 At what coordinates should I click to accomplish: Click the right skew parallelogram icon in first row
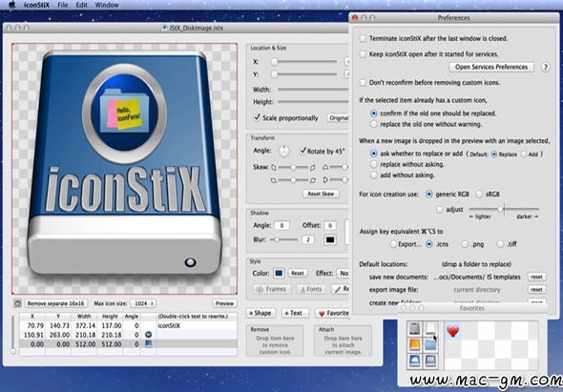click(312, 167)
